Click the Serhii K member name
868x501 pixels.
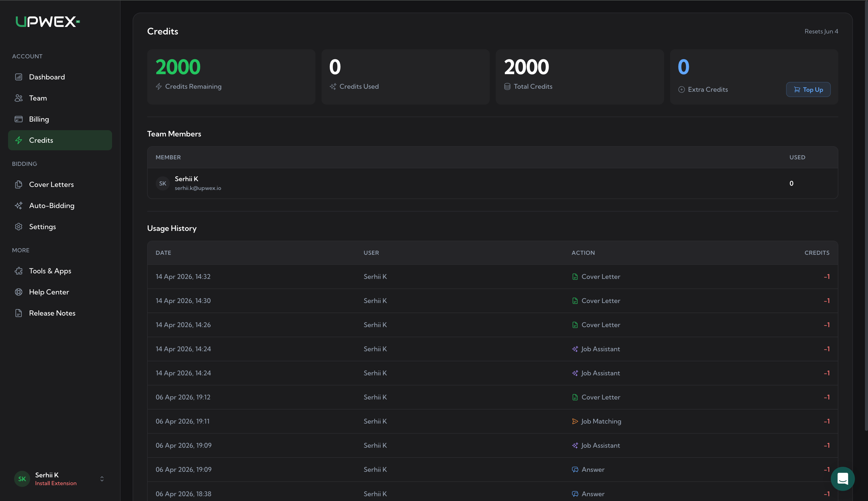[x=186, y=179]
